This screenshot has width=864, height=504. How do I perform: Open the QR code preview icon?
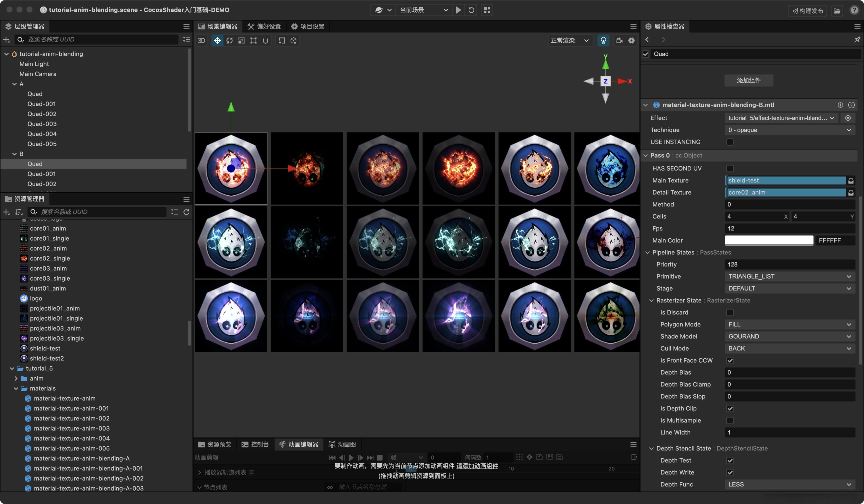pos(487,10)
